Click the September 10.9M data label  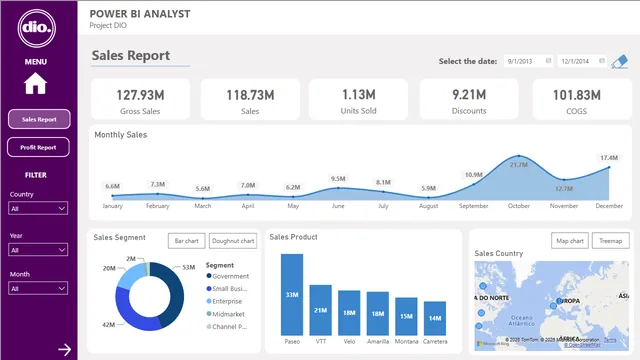tap(473, 175)
